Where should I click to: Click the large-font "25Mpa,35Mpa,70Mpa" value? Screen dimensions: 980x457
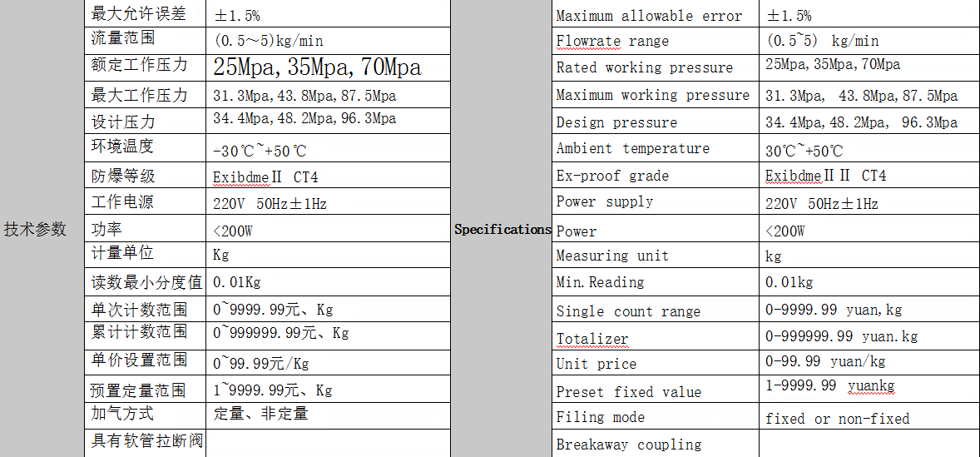point(317,67)
